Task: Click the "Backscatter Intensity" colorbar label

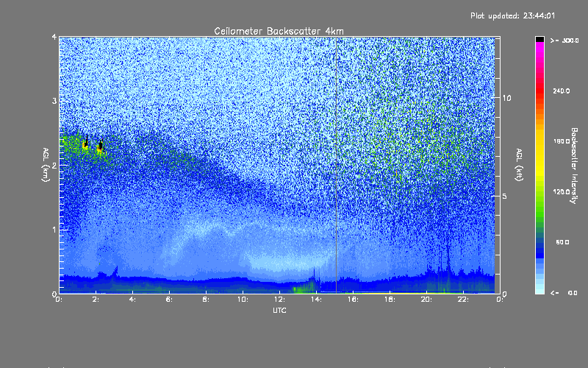Action: pos(574,166)
